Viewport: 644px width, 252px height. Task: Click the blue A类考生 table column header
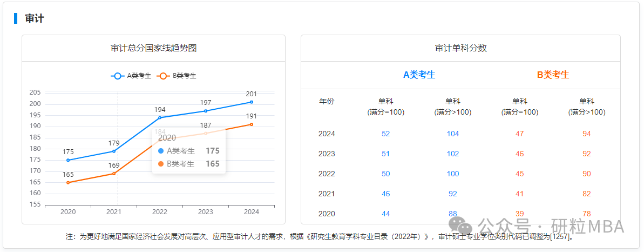[x=419, y=75]
